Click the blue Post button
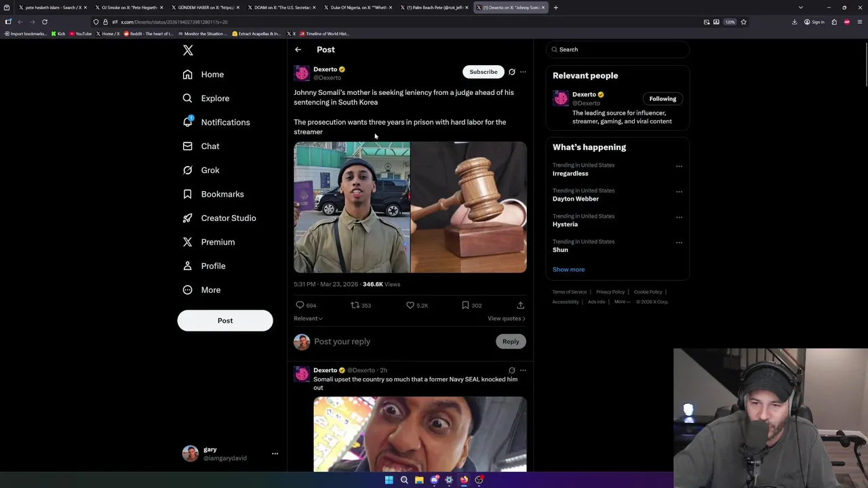 tap(225, 321)
